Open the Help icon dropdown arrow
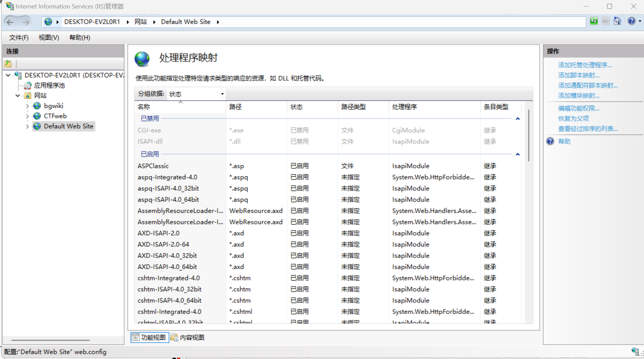 [640, 21]
